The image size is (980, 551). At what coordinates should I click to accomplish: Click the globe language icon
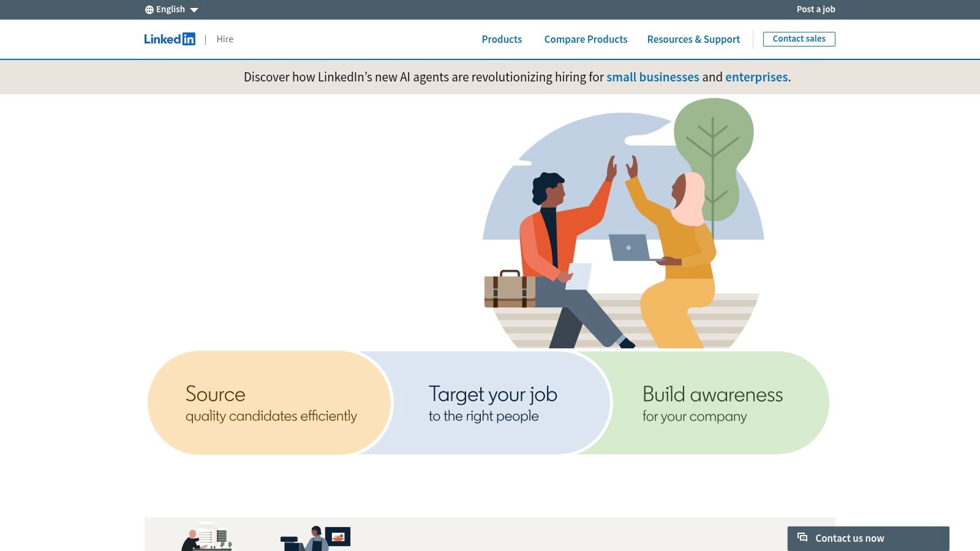click(x=149, y=9)
